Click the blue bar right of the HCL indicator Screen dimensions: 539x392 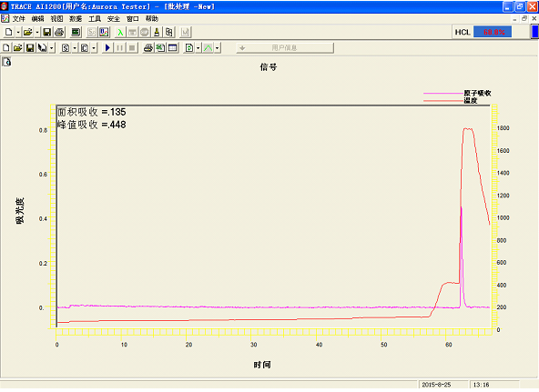pyautogui.click(x=534, y=32)
